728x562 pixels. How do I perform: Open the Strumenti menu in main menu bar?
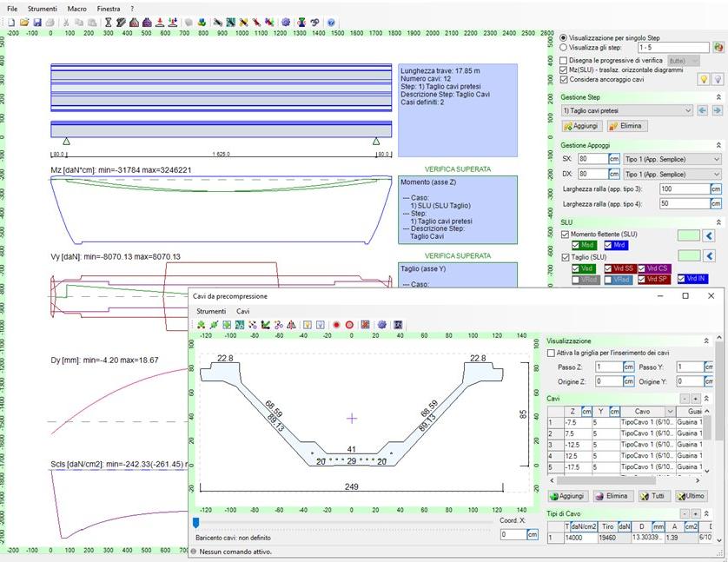[x=40, y=8]
